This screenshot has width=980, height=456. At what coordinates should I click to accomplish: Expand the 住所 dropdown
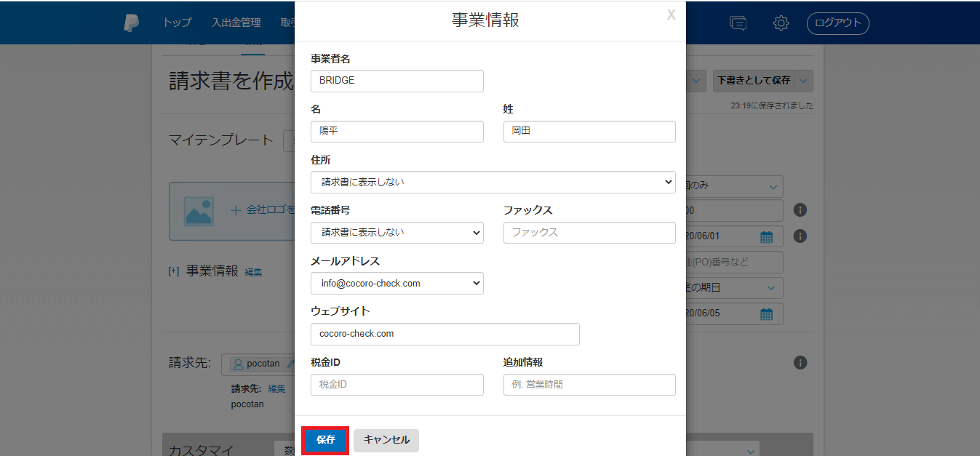[493, 182]
